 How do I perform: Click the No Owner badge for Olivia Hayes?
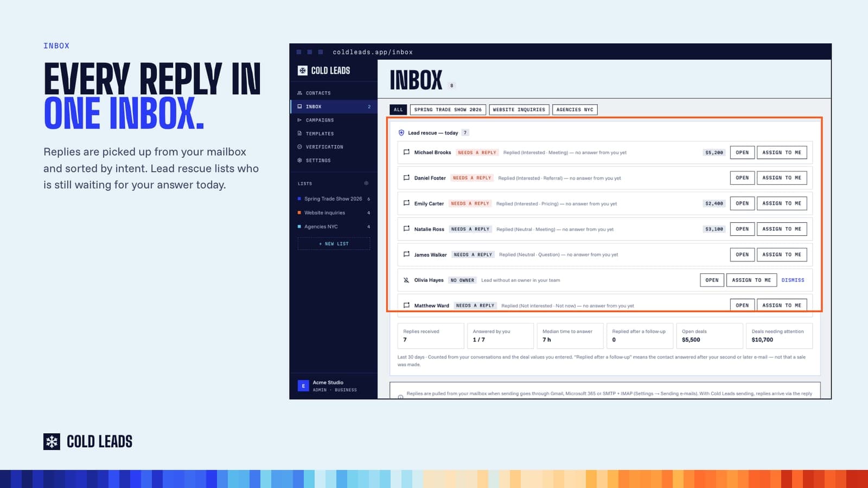pos(462,280)
